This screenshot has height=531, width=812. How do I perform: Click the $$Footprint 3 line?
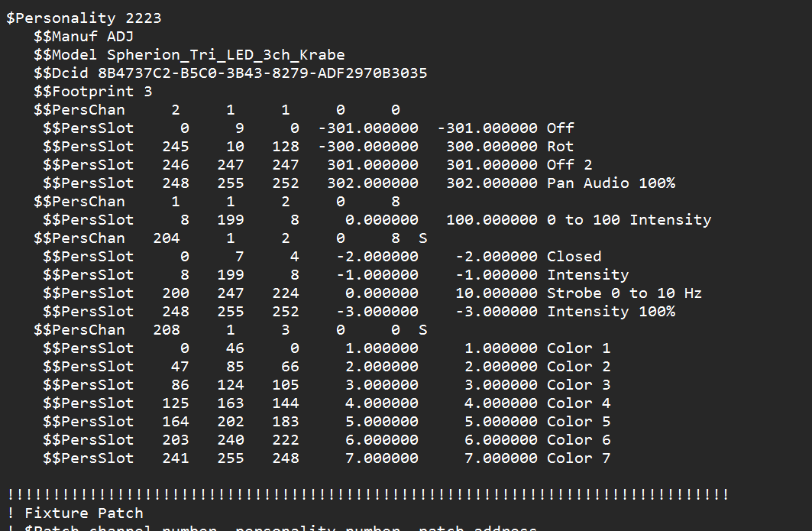[x=92, y=91]
